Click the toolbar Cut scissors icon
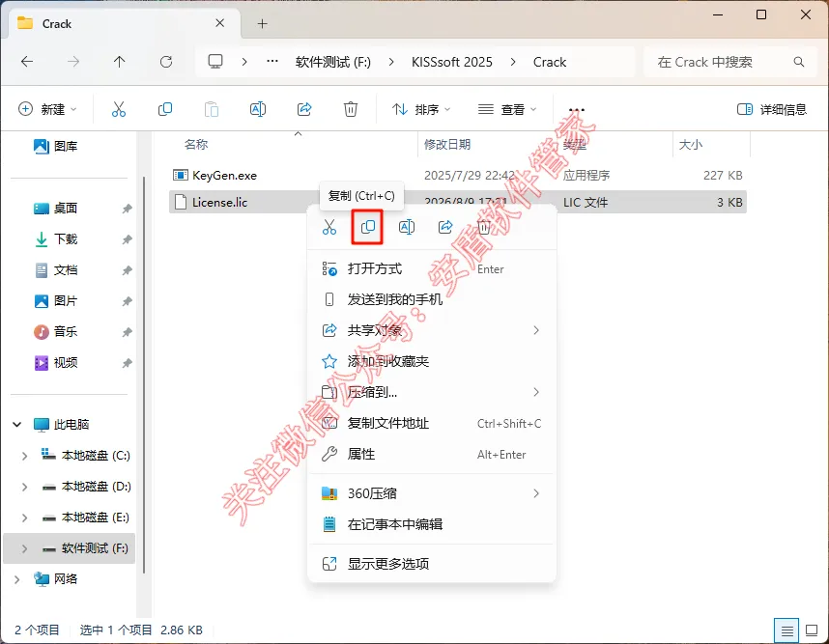This screenshot has height=644, width=829. (x=119, y=109)
